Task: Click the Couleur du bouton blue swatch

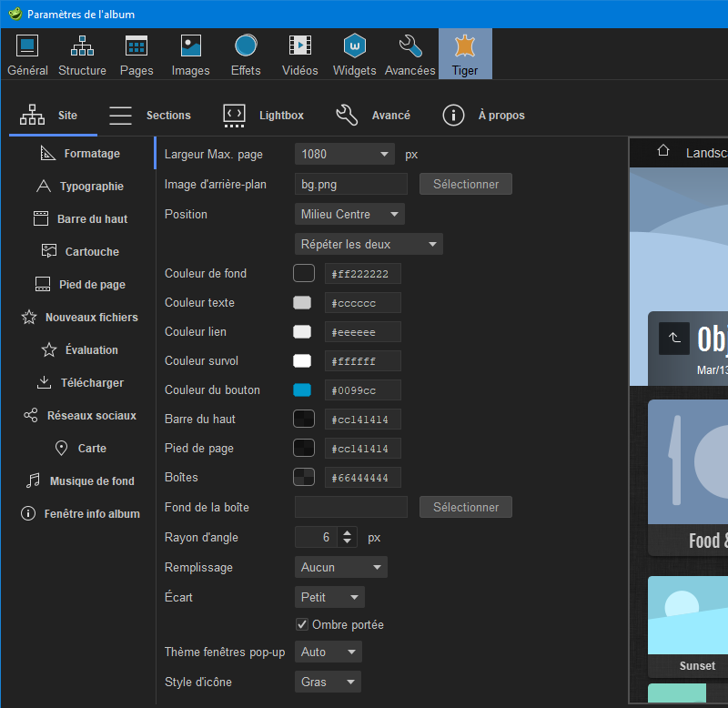Action: (302, 390)
